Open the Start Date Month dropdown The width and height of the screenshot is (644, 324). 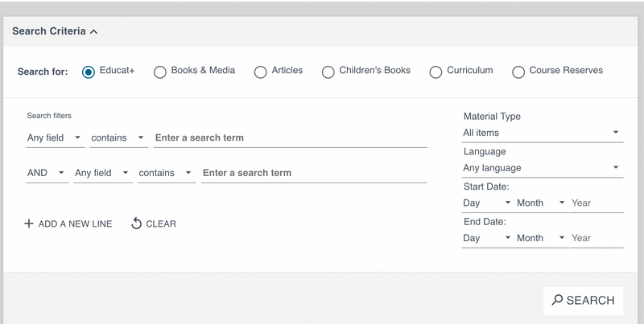[541, 203]
